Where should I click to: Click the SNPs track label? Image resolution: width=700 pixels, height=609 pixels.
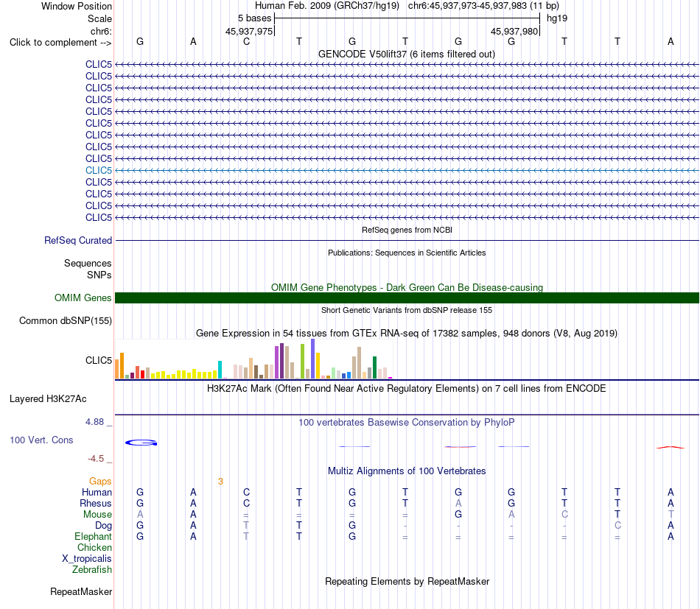pos(99,275)
